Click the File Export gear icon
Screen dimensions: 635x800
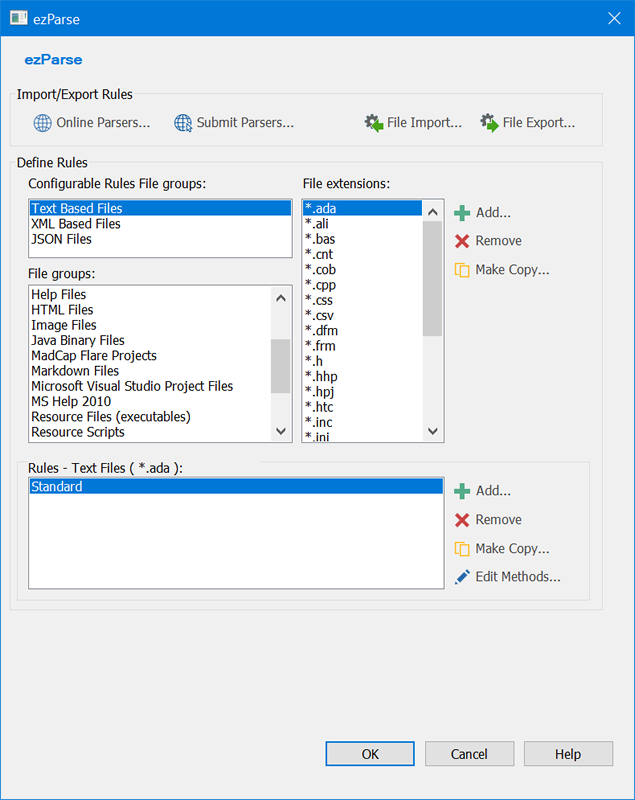click(x=489, y=123)
